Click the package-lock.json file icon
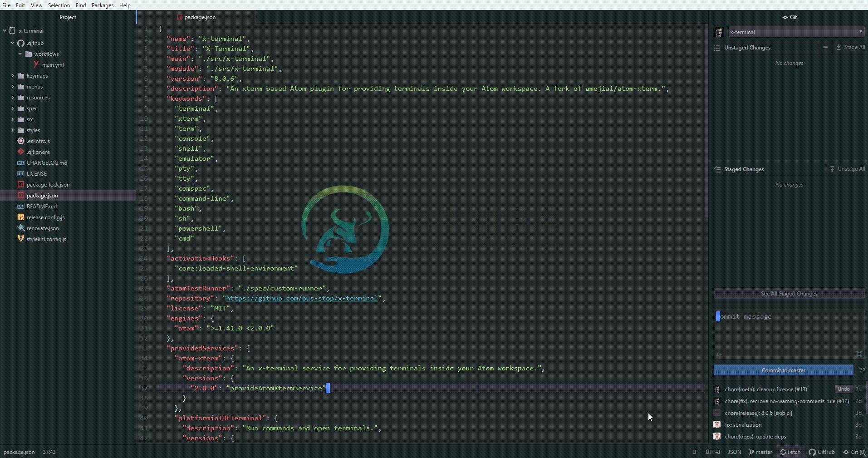Screen dimensions: 868x458 click(x=21, y=185)
